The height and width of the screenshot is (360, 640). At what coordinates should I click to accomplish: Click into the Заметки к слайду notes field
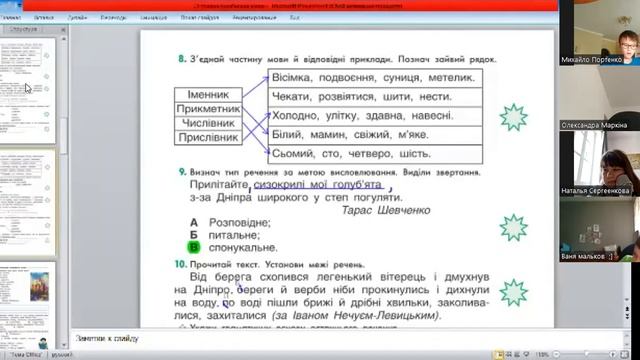(347, 338)
